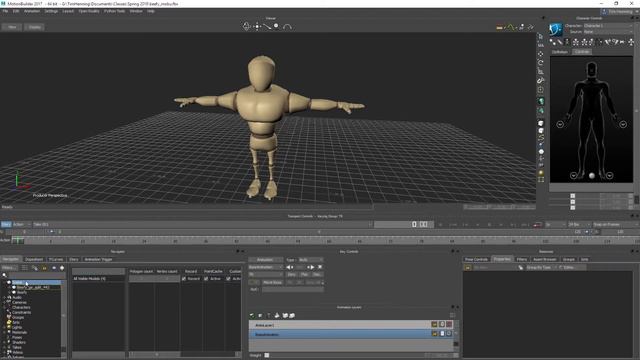The width and height of the screenshot is (640, 360).
Task: Select the viewer pan/travelling icon
Action: 257,27
